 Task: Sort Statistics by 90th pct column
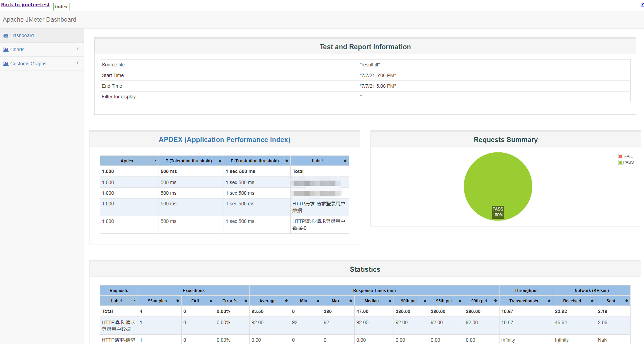411,301
